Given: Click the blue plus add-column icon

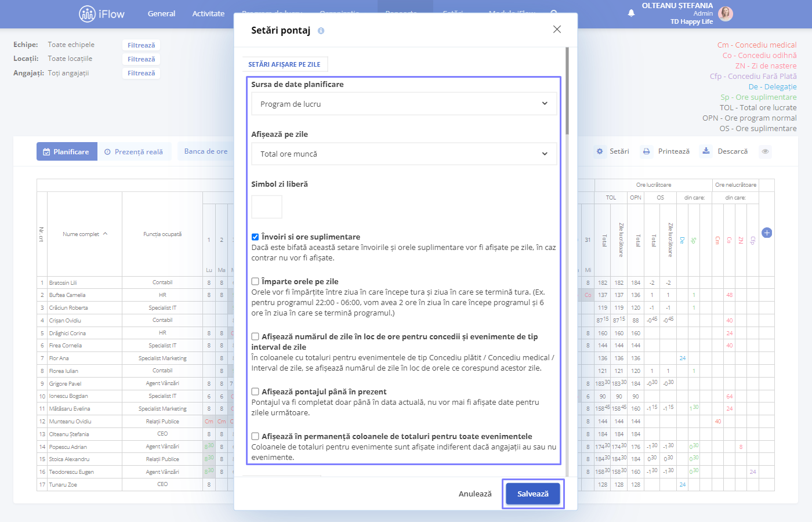Looking at the screenshot, I should pyautogui.click(x=767, y=233).
